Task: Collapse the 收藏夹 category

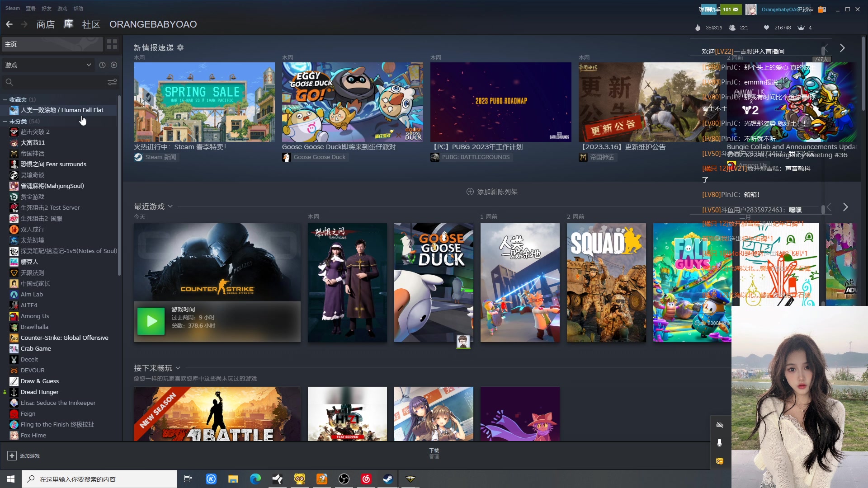Action: point(5,99)
